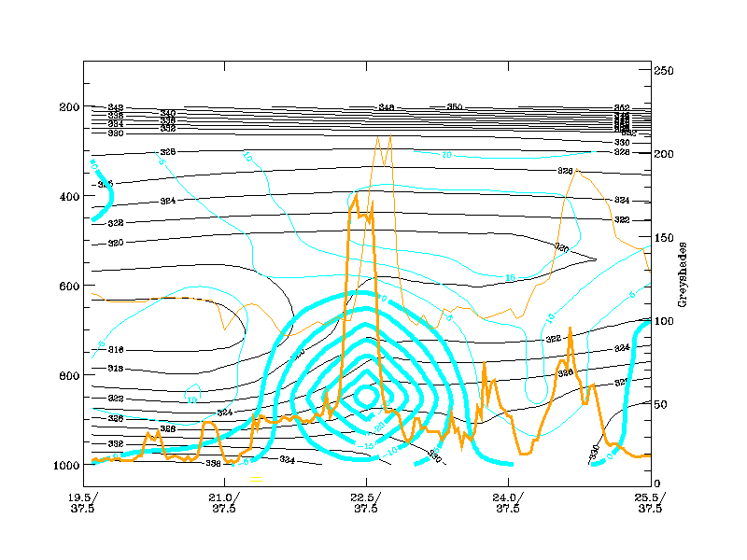The width and height of the screenshot is (747, 560).
Task: Select the 22.5/37.5 x-axis coordinate label
Action: point(366,503)
